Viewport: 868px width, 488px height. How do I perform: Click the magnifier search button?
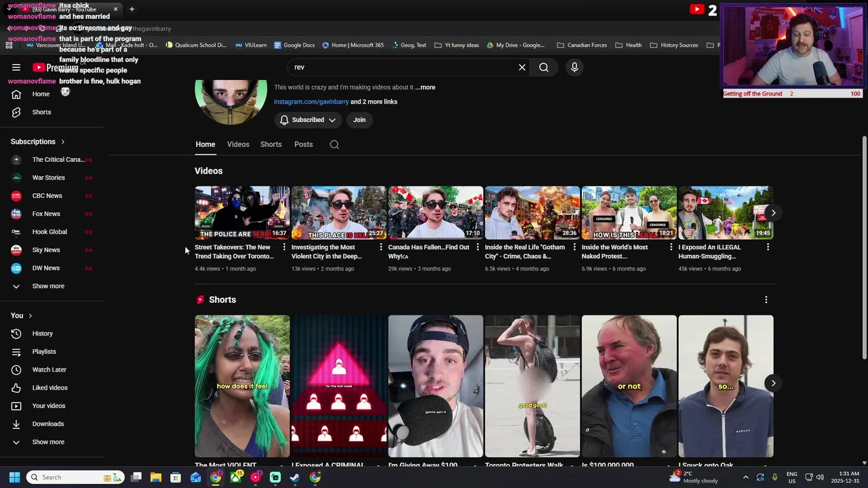(544, 67)
